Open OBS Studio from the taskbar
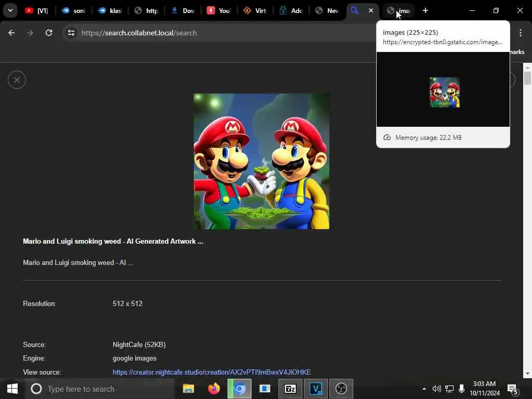Screen dimensions: 532x399 click(341, 389)
